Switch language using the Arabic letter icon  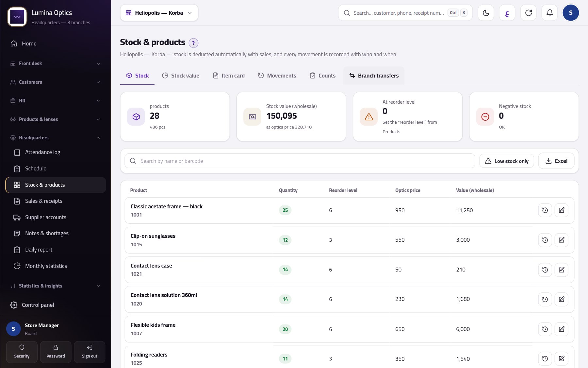(507, 13)
